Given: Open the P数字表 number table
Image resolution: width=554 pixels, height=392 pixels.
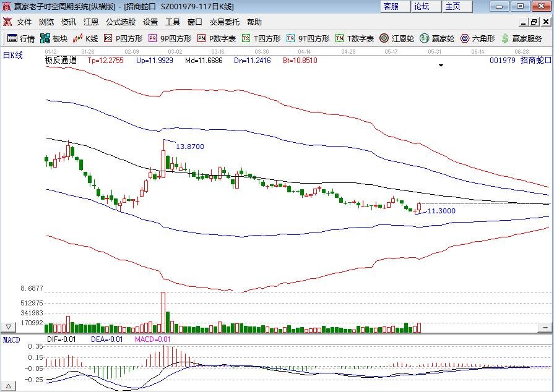Looking at the screenshot, I should tap(217, 38).
